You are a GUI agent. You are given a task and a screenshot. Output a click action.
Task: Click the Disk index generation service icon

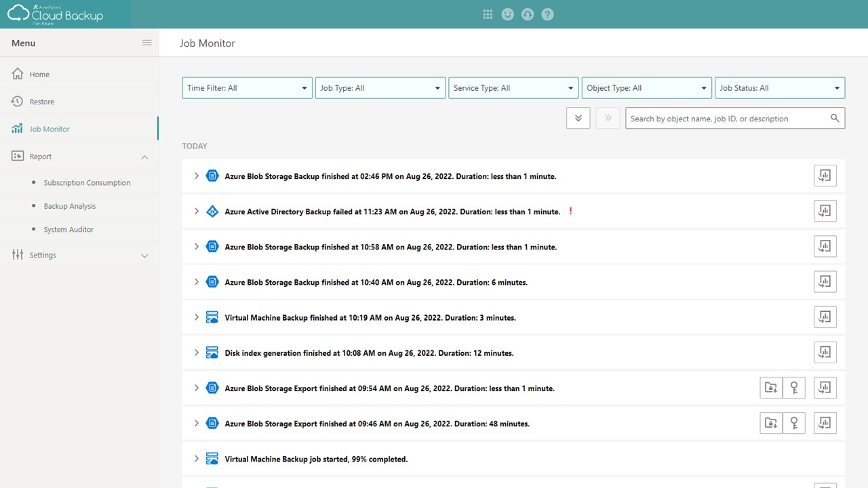coord(212,352)
